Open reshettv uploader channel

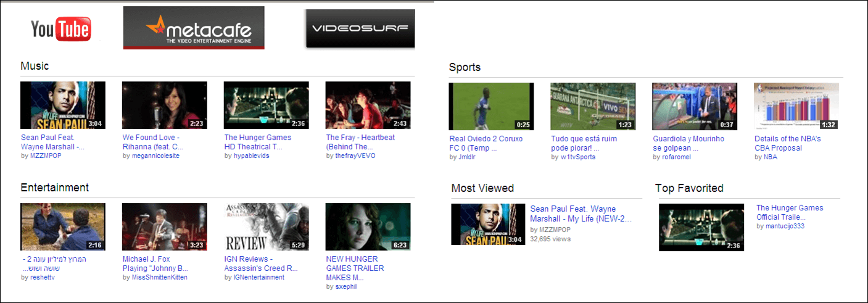[x=43, y=277]
